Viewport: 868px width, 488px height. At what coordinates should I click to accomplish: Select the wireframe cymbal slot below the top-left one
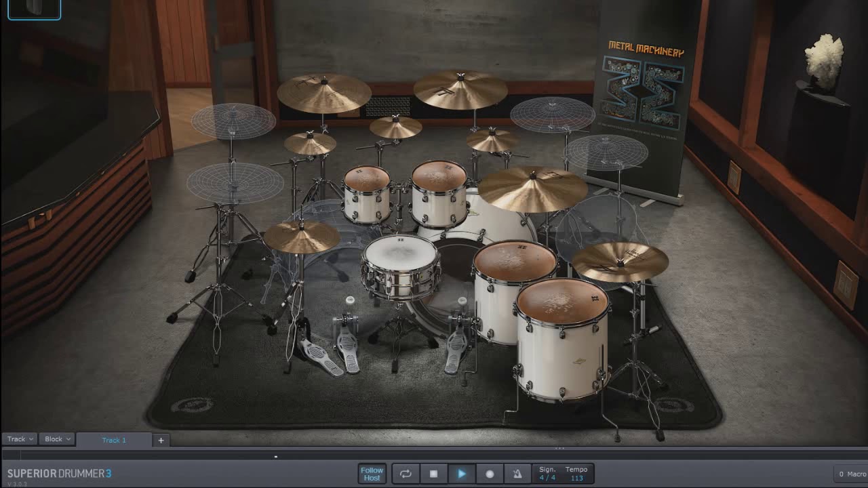[235, 182]
